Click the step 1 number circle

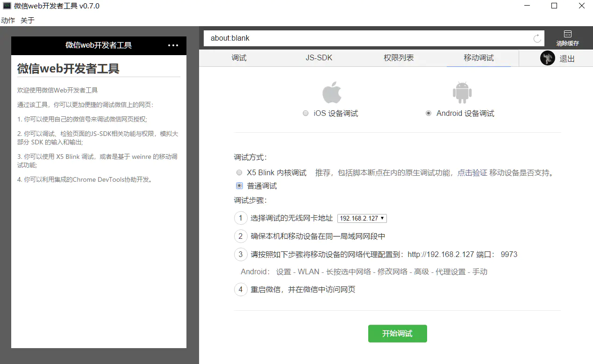click(x=241, y=218)
